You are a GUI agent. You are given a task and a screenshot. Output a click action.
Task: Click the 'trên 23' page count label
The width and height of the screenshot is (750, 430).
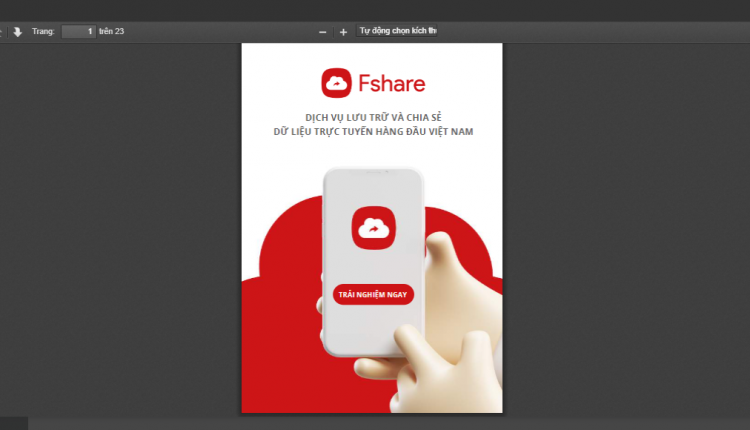point(111,32)
